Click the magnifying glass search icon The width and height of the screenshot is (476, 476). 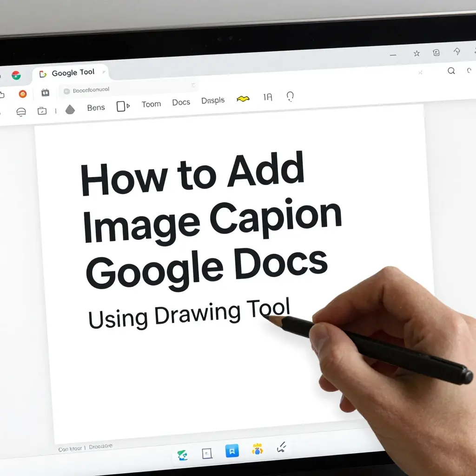451,71
